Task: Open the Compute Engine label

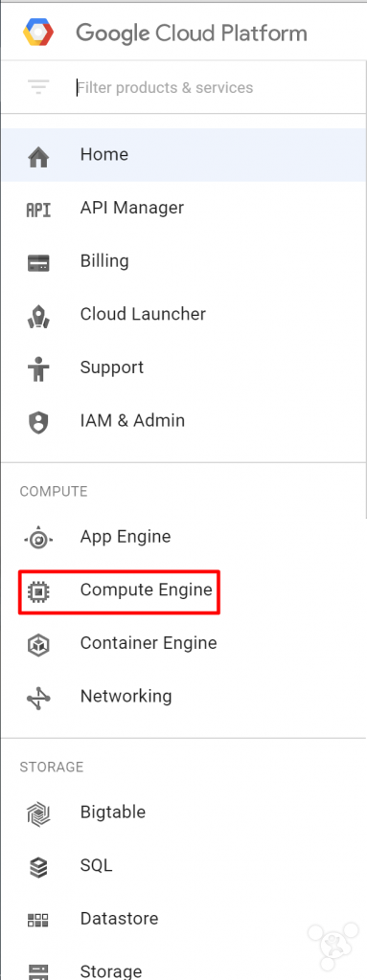Action: (147, 590)
